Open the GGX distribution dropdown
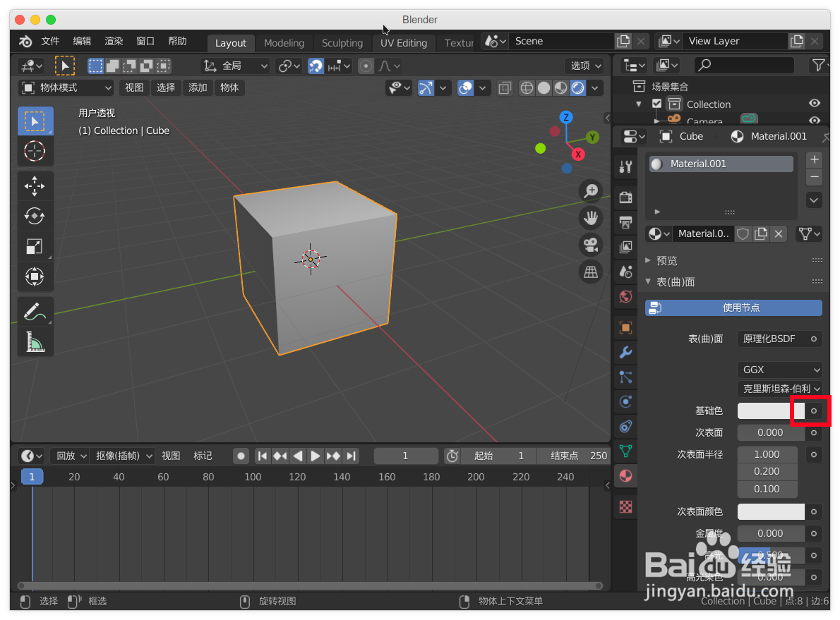Screen dimensions: 840x620 (x=780, y=370)
